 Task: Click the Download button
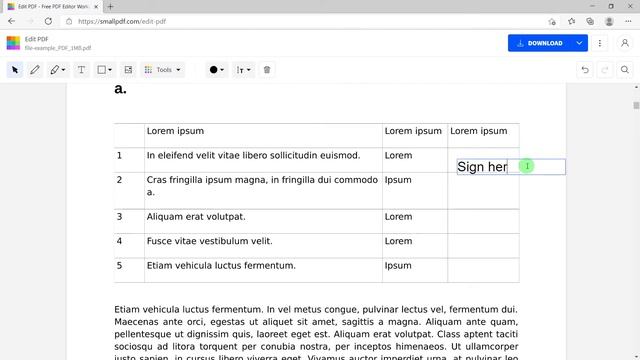(x=540, y=43)
